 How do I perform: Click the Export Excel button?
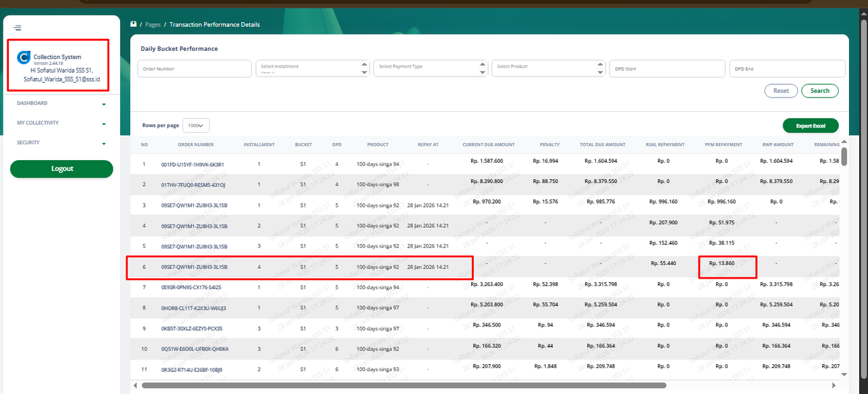810,126
